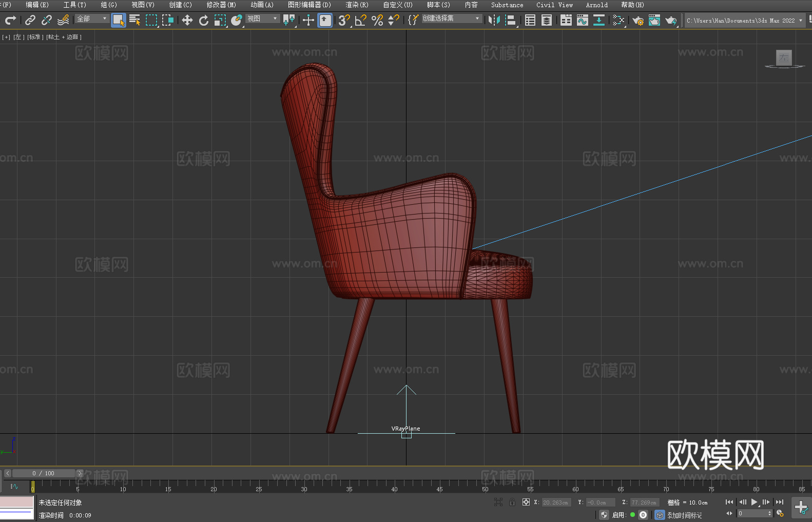Click the Use Pivot Point Center icon
The height and width of the screenshot is (522, 812).
(x=289, y=20)
